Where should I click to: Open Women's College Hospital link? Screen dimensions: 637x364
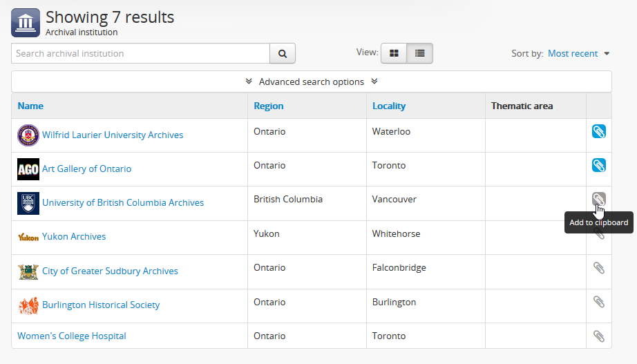pos(72,336)
